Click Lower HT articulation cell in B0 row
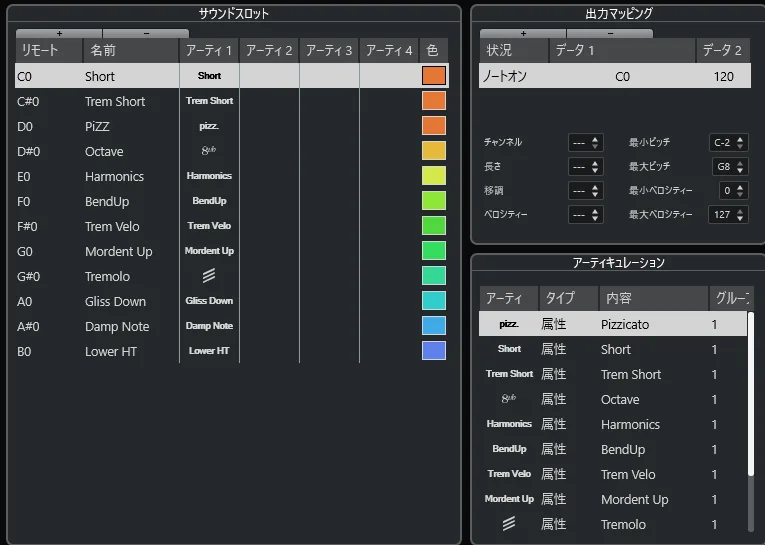The width and height of the screenshot is (765, 545). 209,351
